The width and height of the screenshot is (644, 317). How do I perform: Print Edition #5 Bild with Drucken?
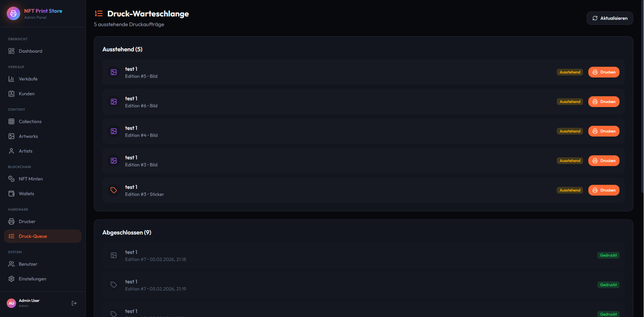pyautogui.click(x=604, y=72)
